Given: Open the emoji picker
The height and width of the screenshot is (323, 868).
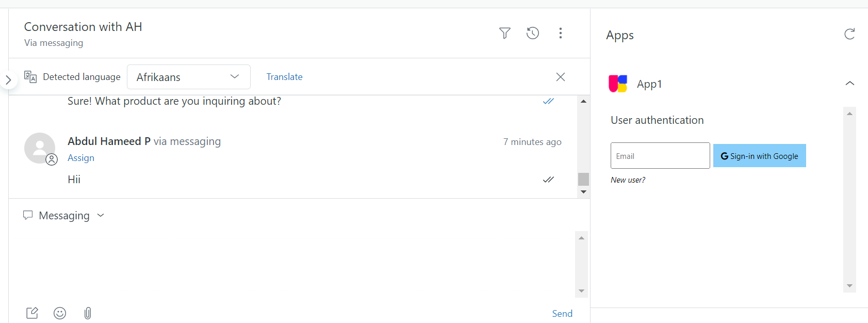Looking at the screenshot, I should click(x=60, y=313).
